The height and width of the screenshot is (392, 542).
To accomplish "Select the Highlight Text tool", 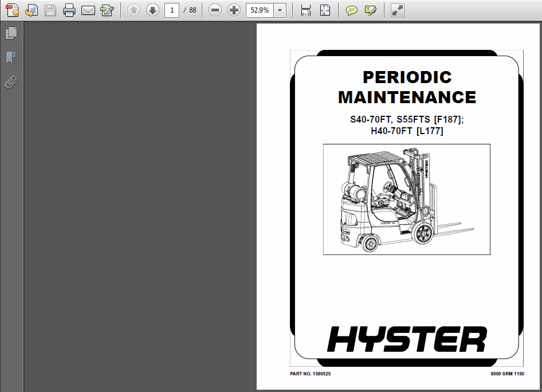I will (x=371, y=10).
